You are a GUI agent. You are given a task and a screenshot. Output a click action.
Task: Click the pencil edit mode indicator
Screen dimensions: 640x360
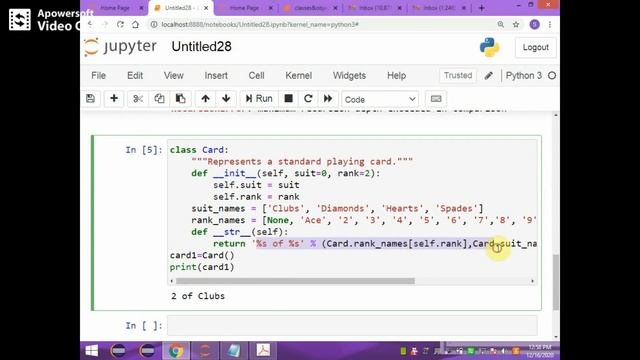[x=489, y=76]
